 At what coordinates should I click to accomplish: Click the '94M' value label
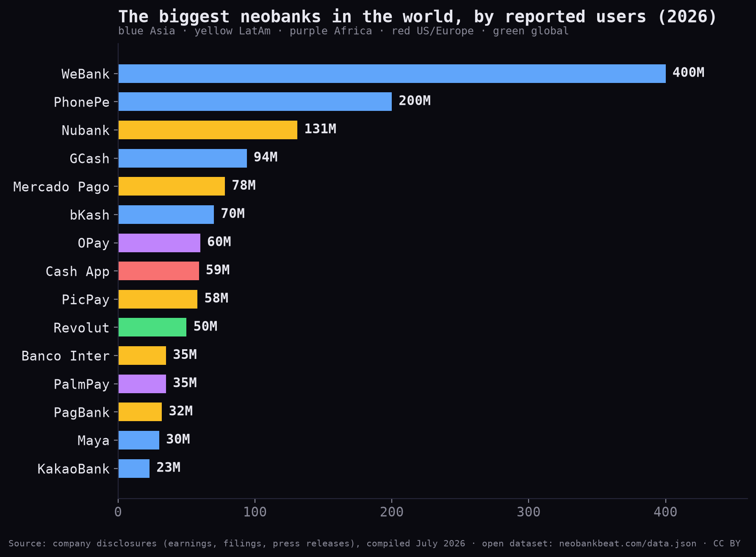[x=266, y=157]
